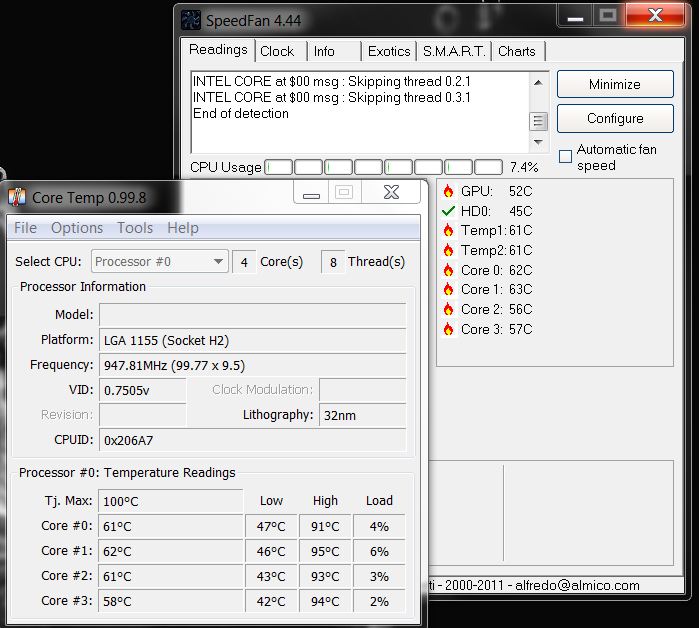This screenshot has width=699, height=628.
Task: Click the alfredo@almico.com text in status bar
Action: (x=577, y=585)
